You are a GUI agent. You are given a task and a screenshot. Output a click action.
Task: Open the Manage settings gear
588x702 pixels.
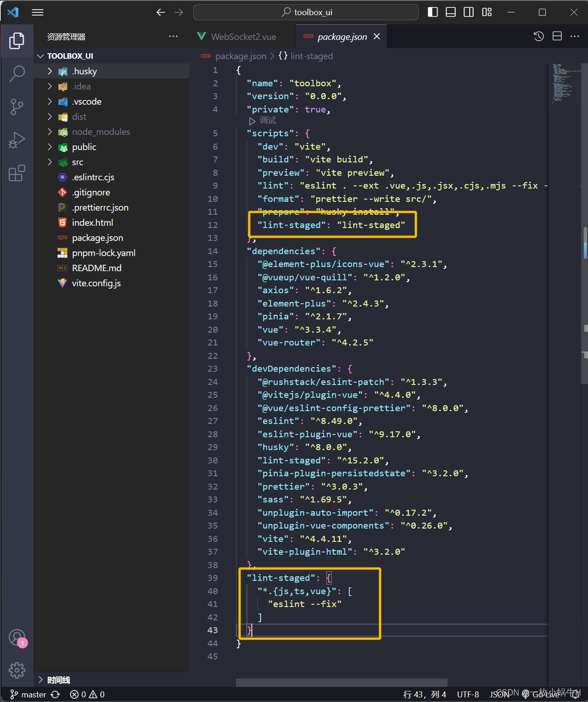17,670
